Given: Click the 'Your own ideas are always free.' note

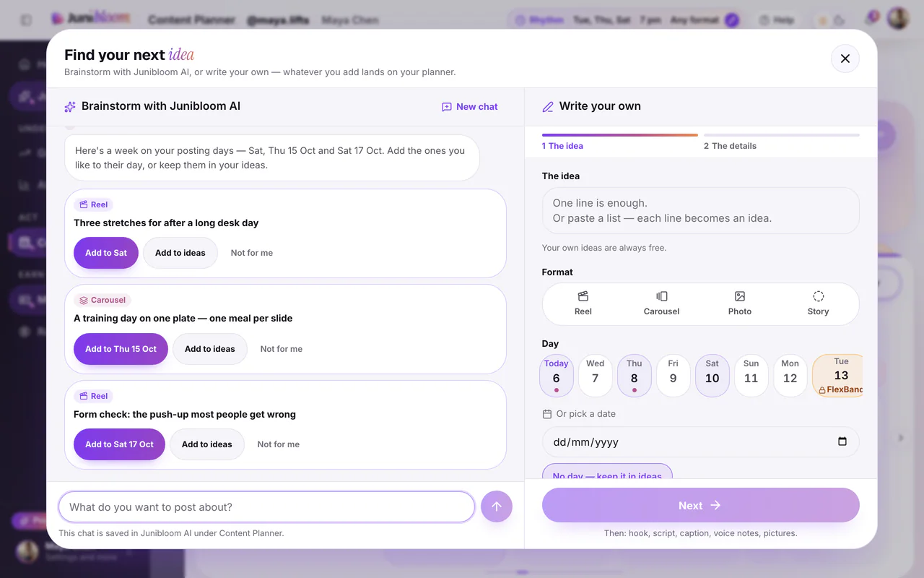Looking at the screenshot, I should click(x=604, y=248).
